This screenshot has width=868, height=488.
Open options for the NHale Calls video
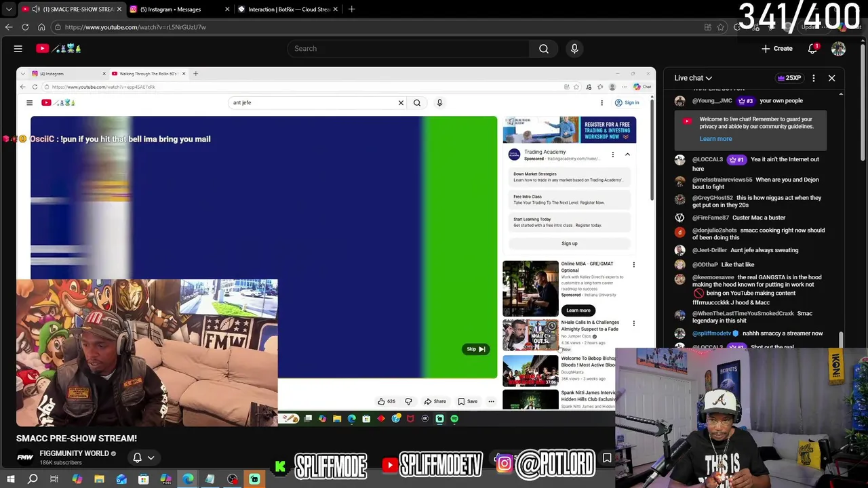633,323
